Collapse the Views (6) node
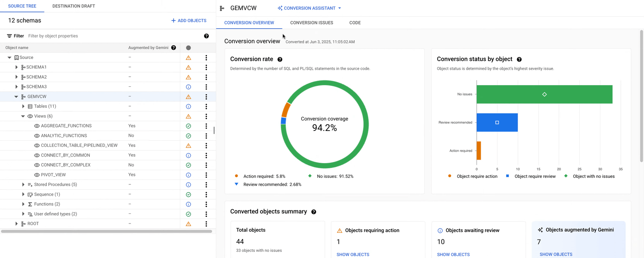The height and width of the screenshot is (258, 644). pos(23,116)
